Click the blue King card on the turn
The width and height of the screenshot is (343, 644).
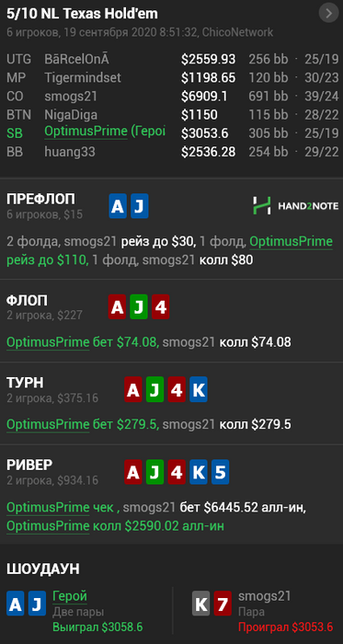199,389
